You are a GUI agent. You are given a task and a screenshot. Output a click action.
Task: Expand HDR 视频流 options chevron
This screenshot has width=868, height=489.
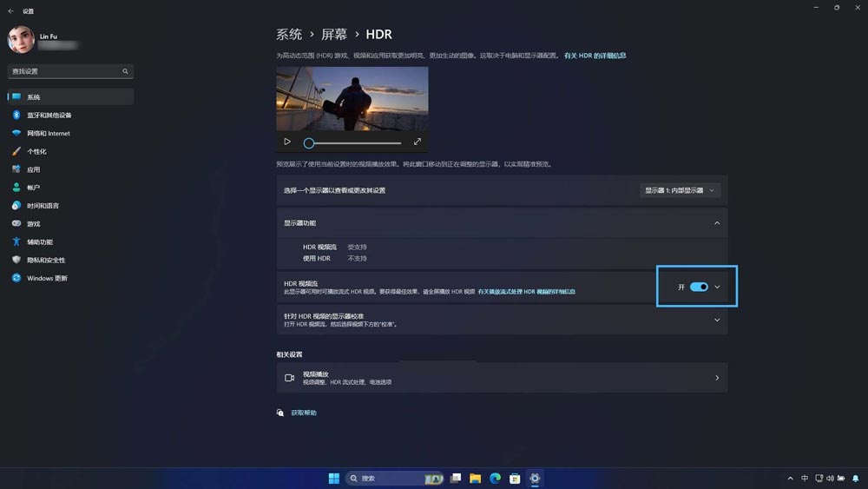(x=718, y=287)
